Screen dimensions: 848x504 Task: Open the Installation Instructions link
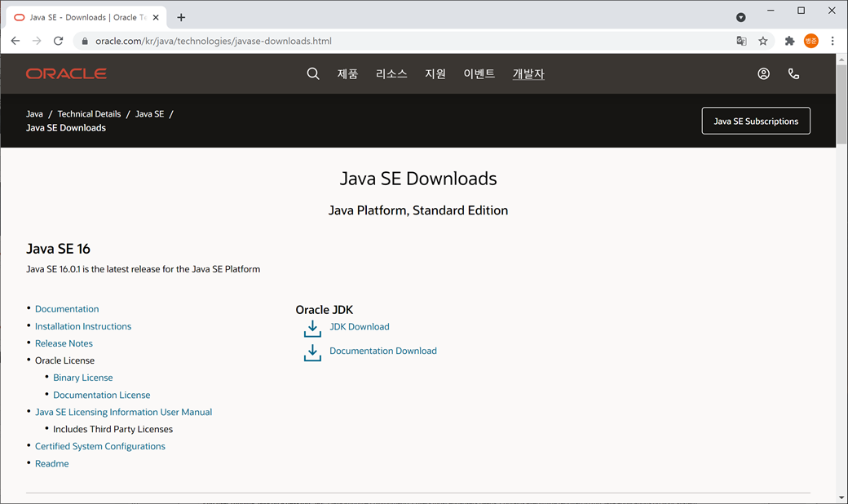tap(83, 326)
